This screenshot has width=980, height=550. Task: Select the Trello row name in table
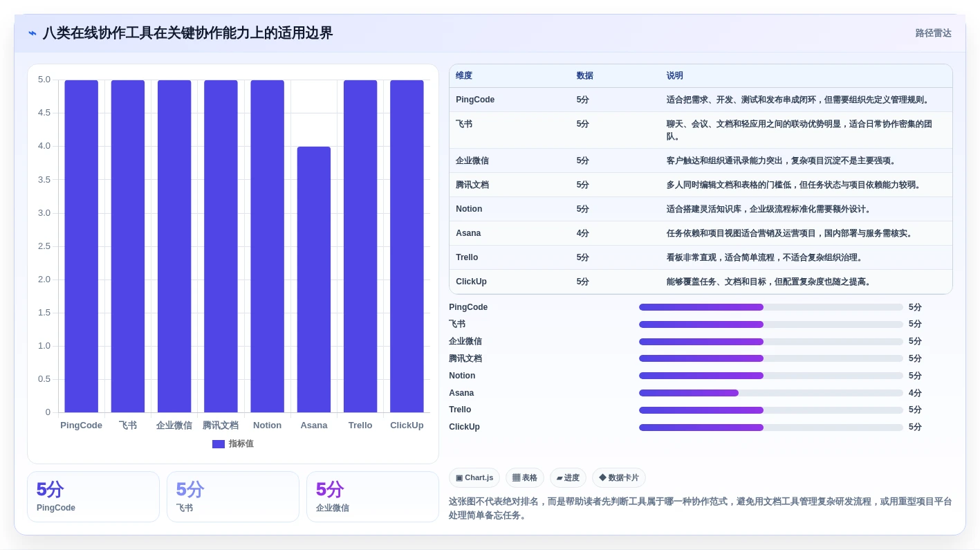pos(467,257)
